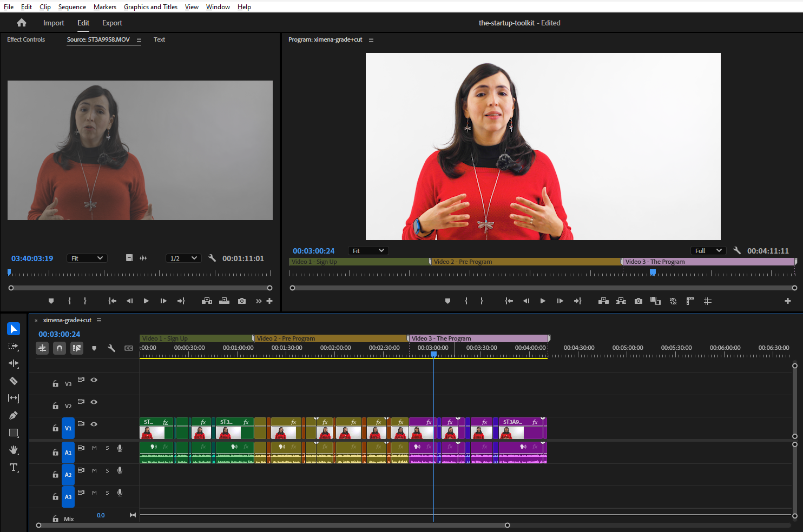Viewport: 803px width, 532px height.
Task: Select the Type tool
Action: click(14, 468)
